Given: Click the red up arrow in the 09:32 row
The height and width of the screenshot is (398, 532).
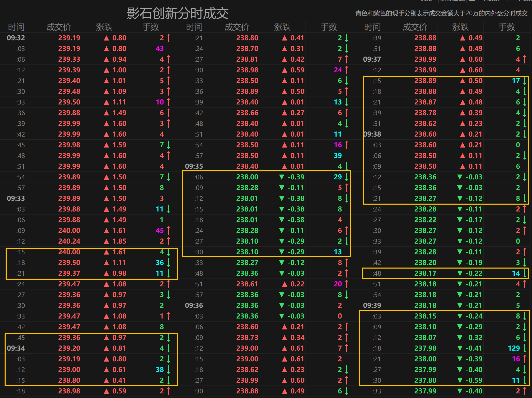Looking at the screenshot, I should [168, 38].
